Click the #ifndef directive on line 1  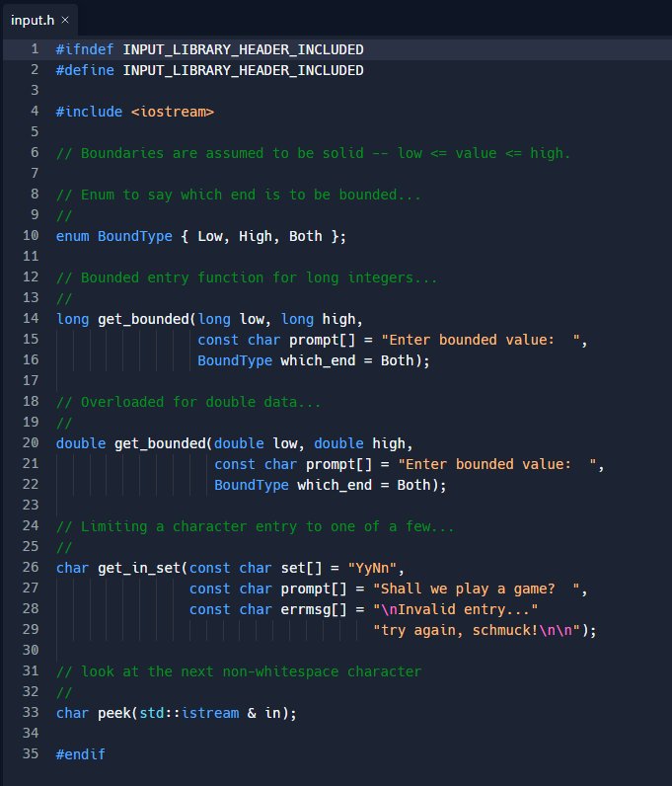tap(85, 49)
